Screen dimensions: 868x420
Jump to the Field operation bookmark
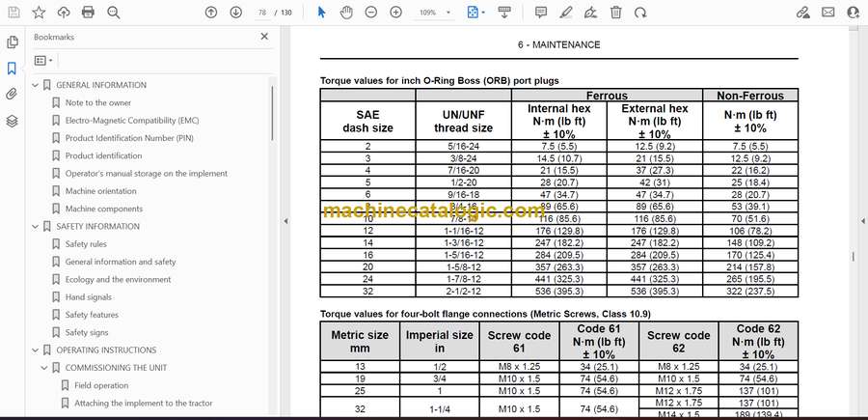(101, 385)
